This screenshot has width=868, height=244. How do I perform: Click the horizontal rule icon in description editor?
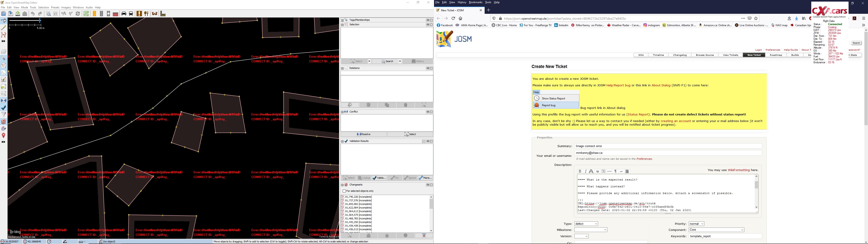(x=609, y=171)
